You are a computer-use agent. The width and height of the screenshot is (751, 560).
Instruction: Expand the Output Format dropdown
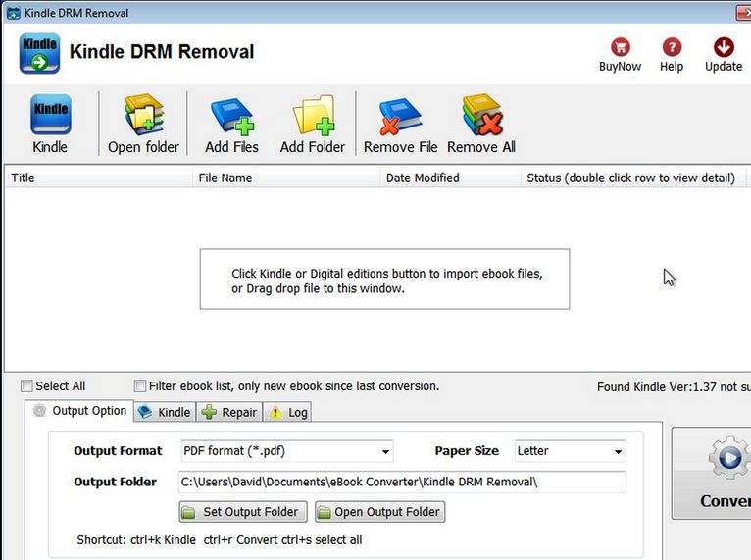click(x=287, y=451)
